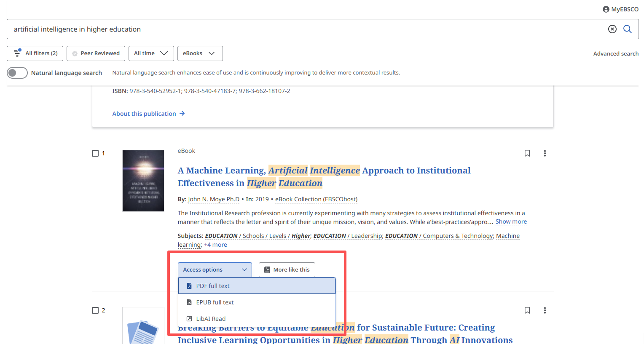644x344 pixels.
Task: Open LibAI Read from access menu
Action: 211,319
